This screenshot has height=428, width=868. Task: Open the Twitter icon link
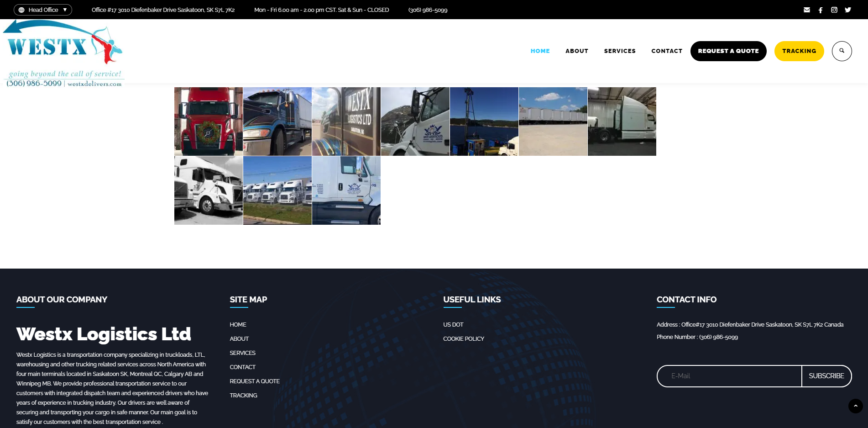click(x=848, y=10)
